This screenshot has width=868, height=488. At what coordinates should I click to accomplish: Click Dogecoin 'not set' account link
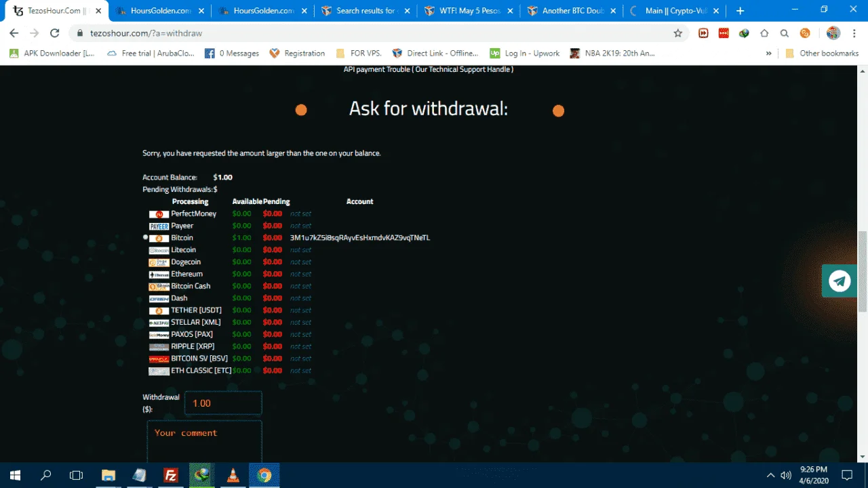click(300, 262)
